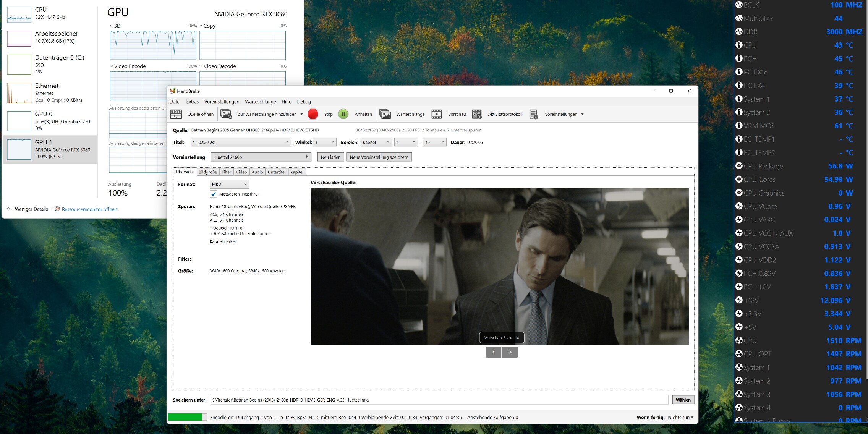
Task: Open the Warteschlange queue icon
Action: [x=385, y=114]
